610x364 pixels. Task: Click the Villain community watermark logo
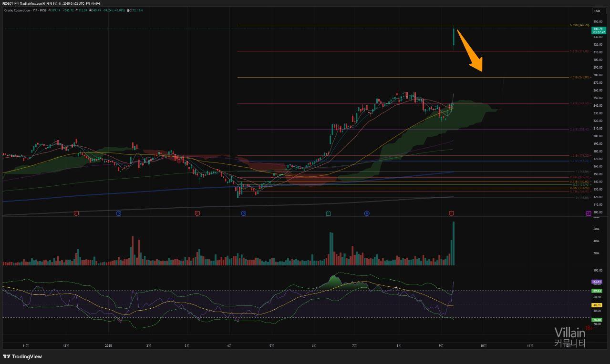click(569, 336)
